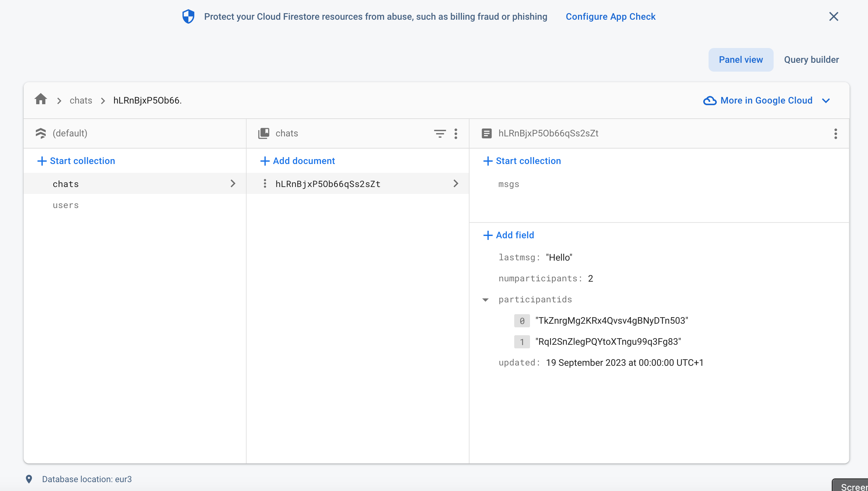The height and width of the screenshot is (491, 868).
Task: Open row menu for hLRnBjxP5Ob66qSs2sZt document
Action: [x=264, y=183]
